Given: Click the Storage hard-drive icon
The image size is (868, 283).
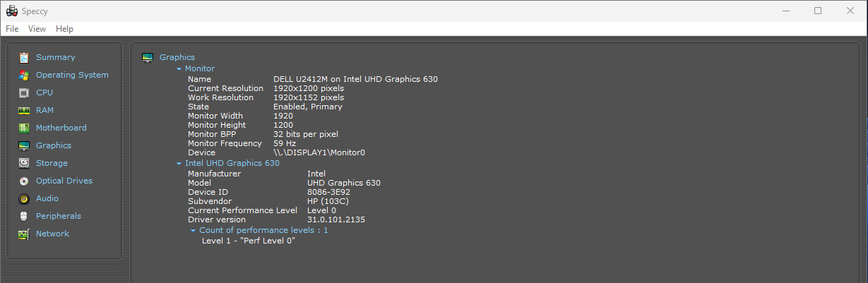Looking at the screenshot, I should click(24, 163).
